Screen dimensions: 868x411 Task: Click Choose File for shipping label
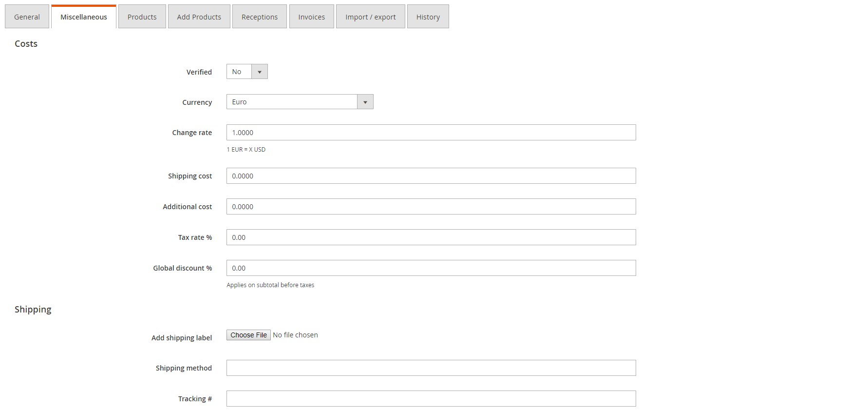click(248, 335)
